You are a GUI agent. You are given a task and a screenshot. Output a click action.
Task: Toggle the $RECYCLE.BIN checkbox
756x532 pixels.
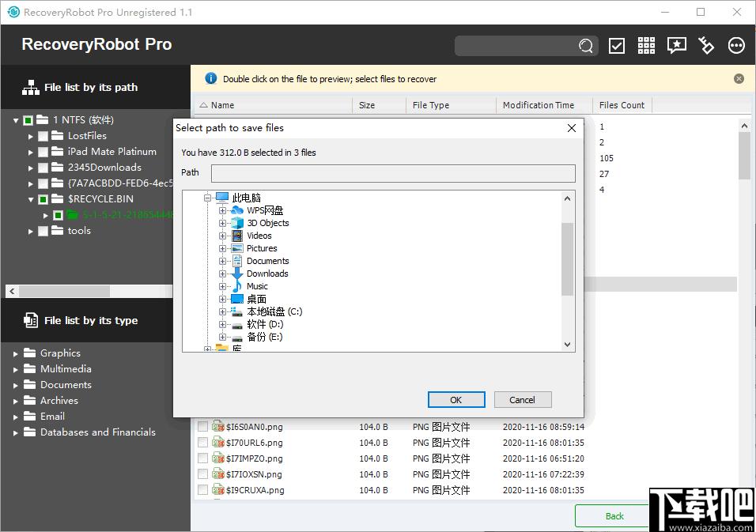pos(43,199)
